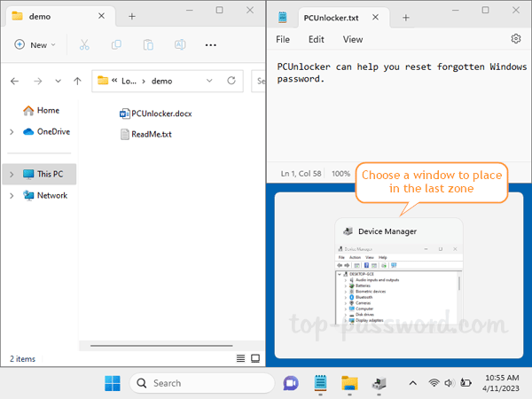
Task: Click the Copy icon in Explorer toolbar
Action: point(116,44)
